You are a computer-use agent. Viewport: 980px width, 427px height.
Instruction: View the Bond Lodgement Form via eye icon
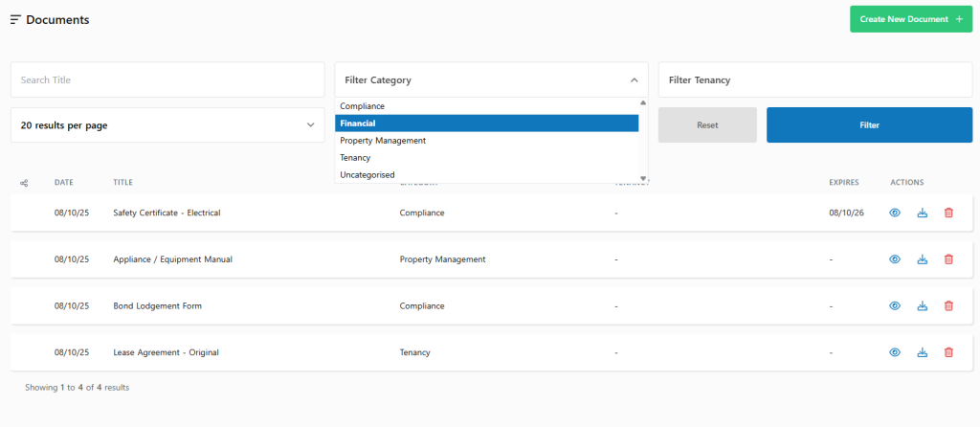tap(895, 306)
